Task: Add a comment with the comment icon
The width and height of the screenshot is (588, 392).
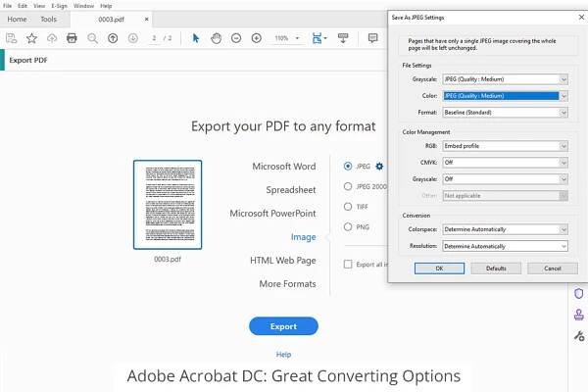Action: pos(372,38)
